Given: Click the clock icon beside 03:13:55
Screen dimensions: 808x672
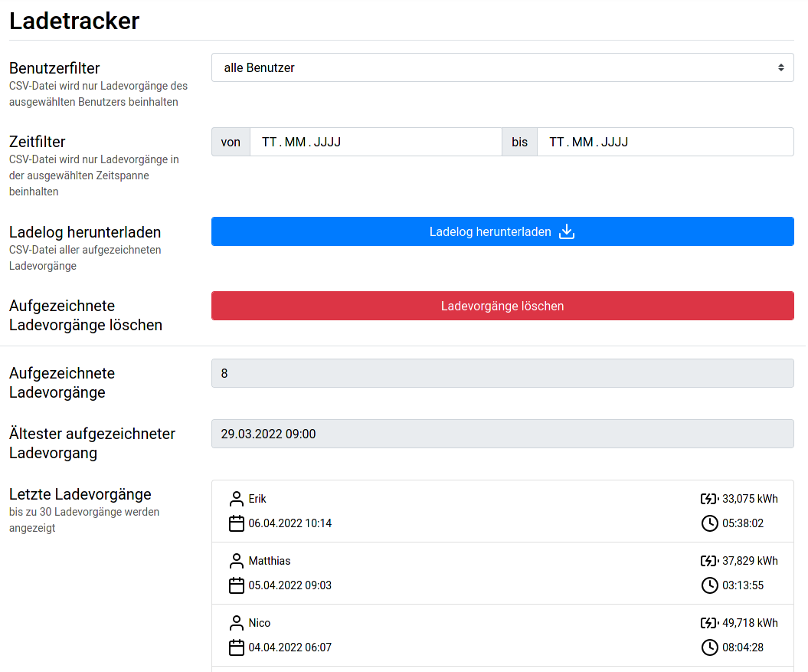Looking at the screenshot, I should (709, 585).
